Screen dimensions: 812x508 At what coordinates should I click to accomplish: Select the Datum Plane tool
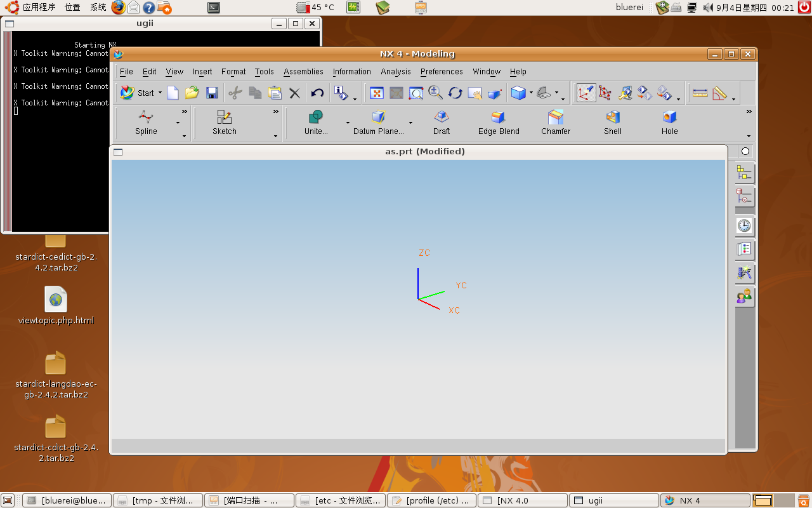(x=378, y=123)
